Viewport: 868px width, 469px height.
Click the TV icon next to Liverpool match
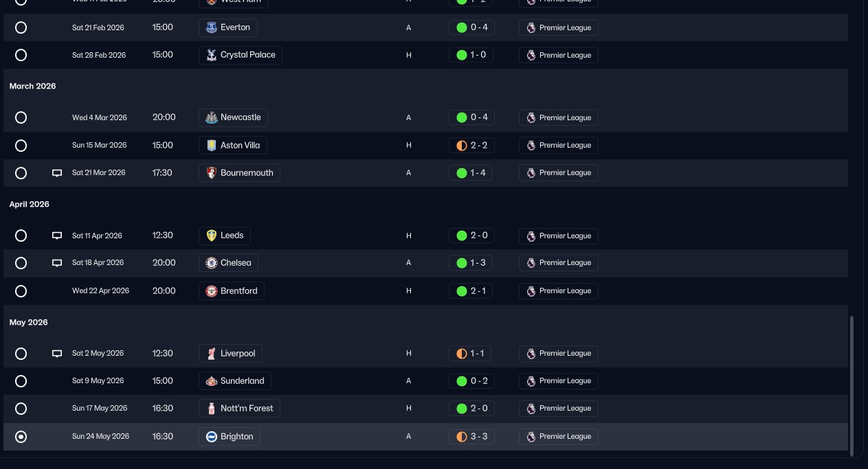tap(57, 354)
